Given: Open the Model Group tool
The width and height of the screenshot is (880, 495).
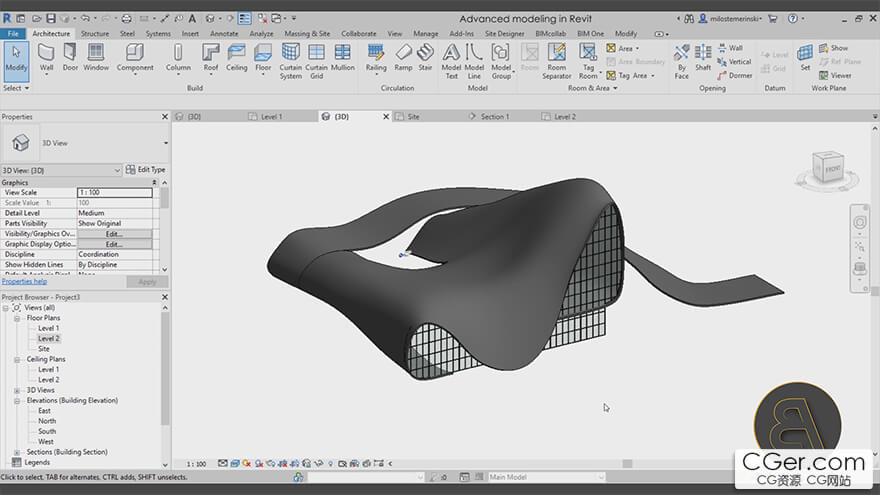Looking at the screenshot, I should point(501,61).
